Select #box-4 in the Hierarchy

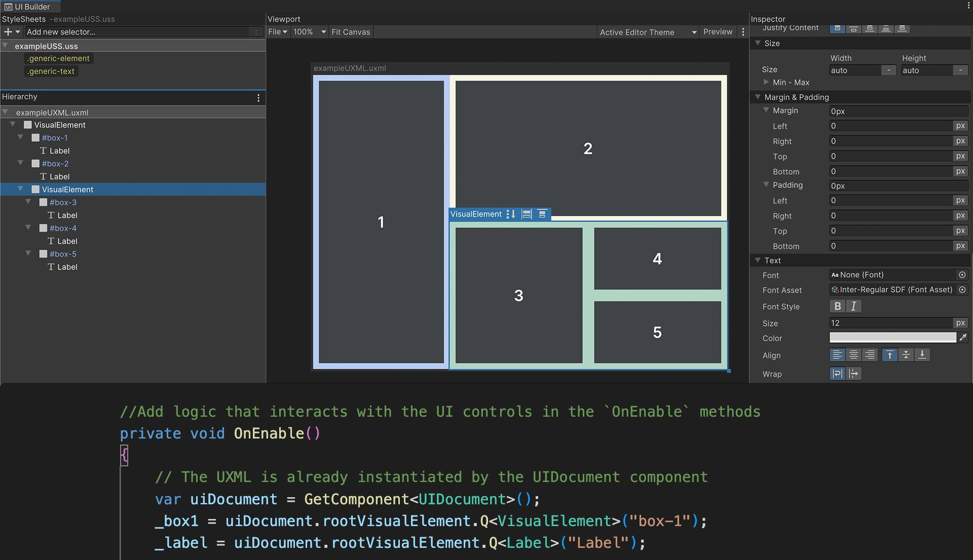coord(63,228)
